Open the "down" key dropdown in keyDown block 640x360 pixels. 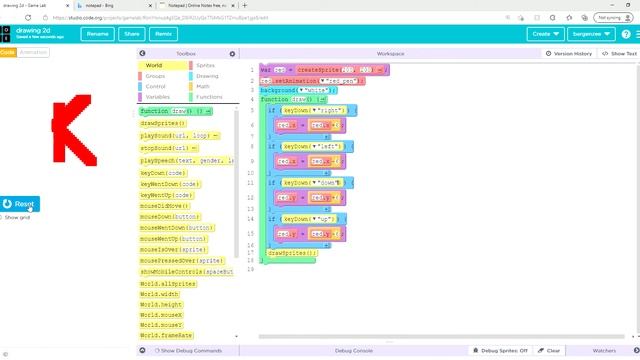pos(313,183)
